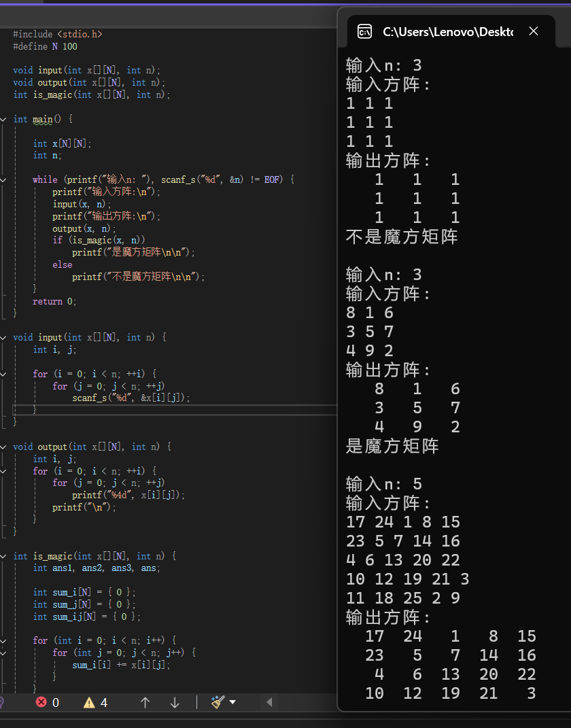The height and width of the screenshot is (728, 571).
Task: Go to previous issue with up arrow
Action: point(145,702)
